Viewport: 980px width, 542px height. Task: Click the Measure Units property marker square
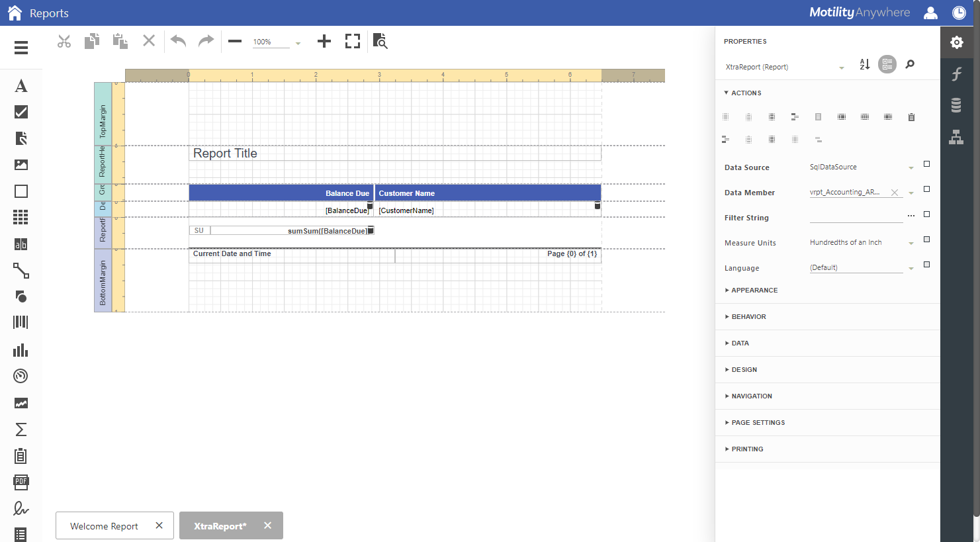(927, 240)
